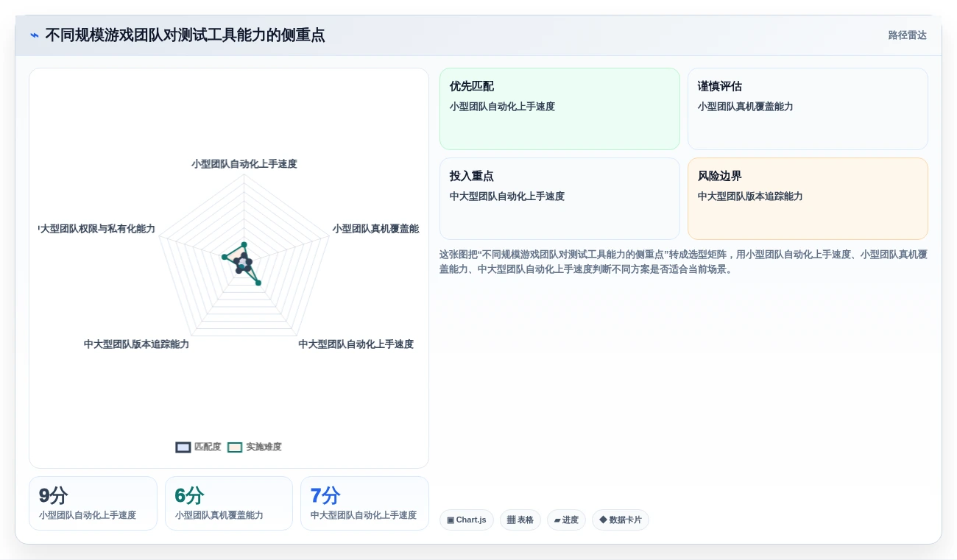Select the 优先匹配 card

click(559, 109)
